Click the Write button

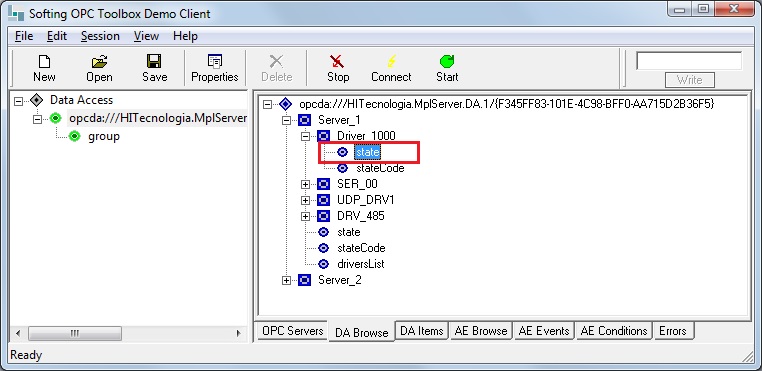pos(689,80)
